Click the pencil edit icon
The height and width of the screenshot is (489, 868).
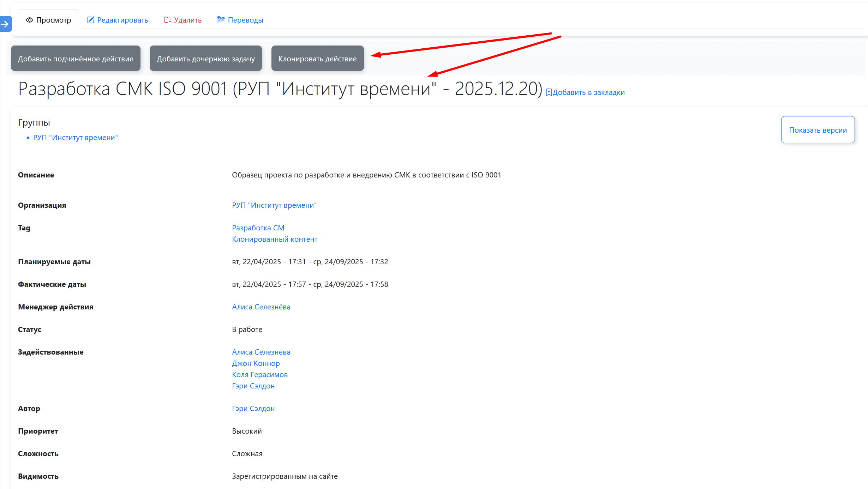[x=91, y=20]
